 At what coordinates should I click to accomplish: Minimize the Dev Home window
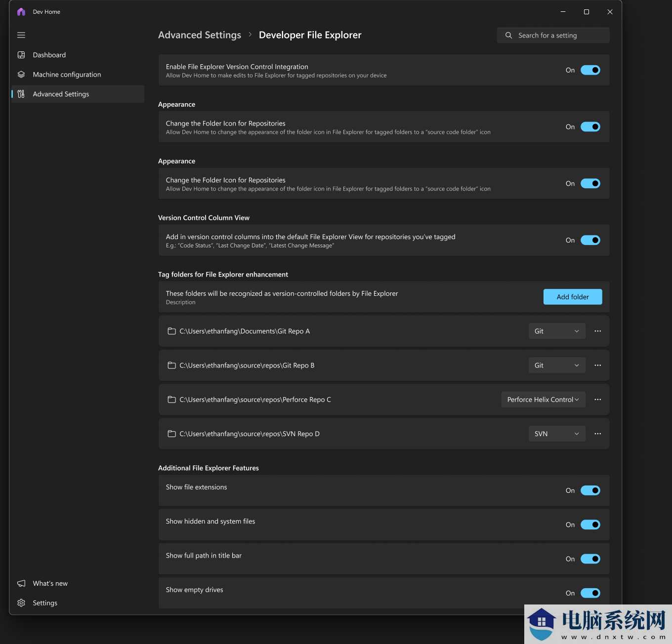(563, 12)
